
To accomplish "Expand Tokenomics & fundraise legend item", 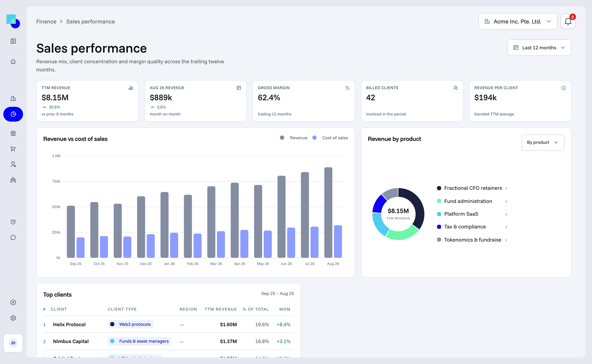I will click(472, 240).
